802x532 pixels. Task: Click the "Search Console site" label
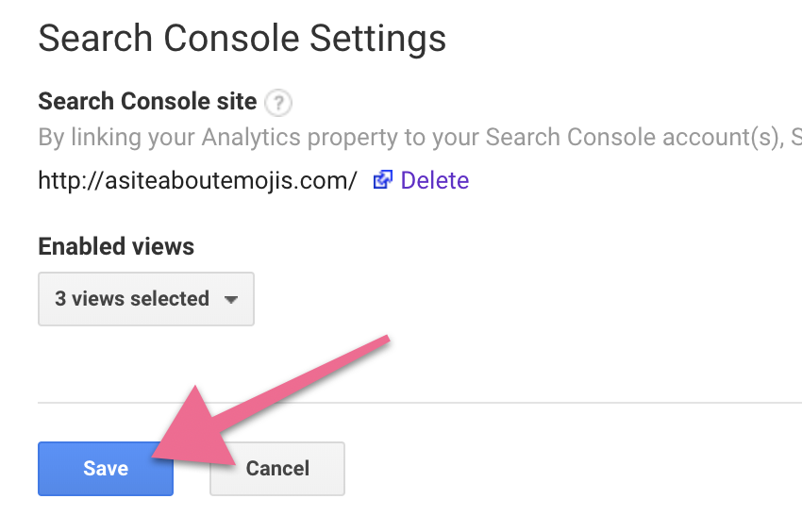click(147, 101)
